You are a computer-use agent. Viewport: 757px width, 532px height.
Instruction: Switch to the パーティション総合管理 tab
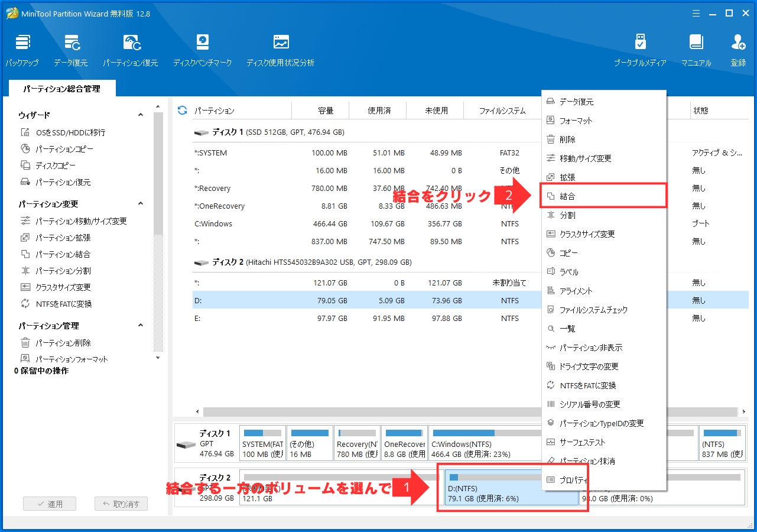pos(62,89)
